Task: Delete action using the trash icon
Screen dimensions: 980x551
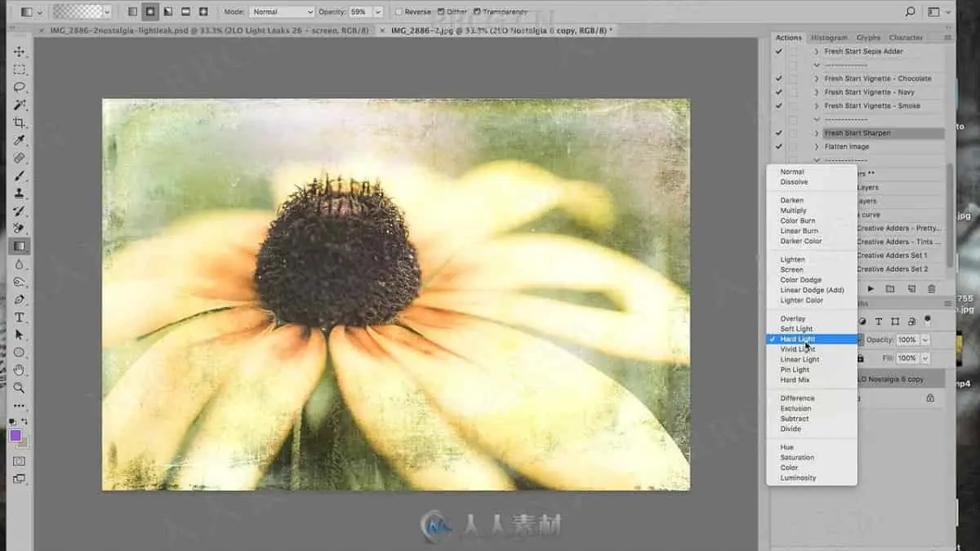Action: click(932, 288)
